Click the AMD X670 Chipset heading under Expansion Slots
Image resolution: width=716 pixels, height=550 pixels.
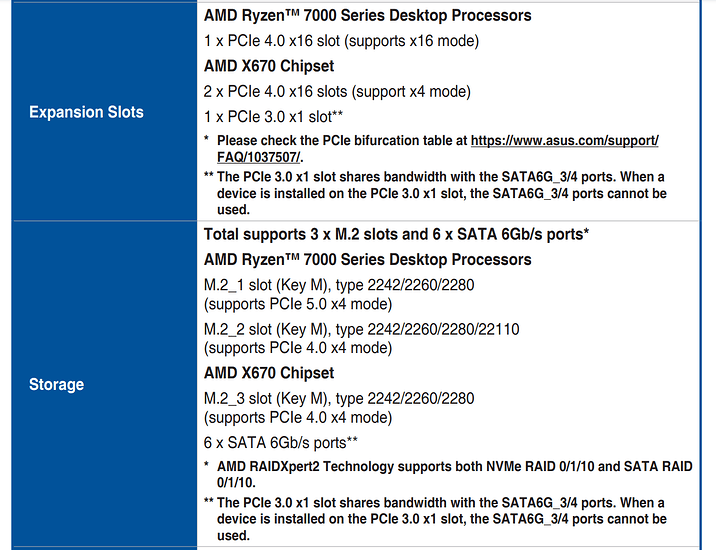point(269,66)
